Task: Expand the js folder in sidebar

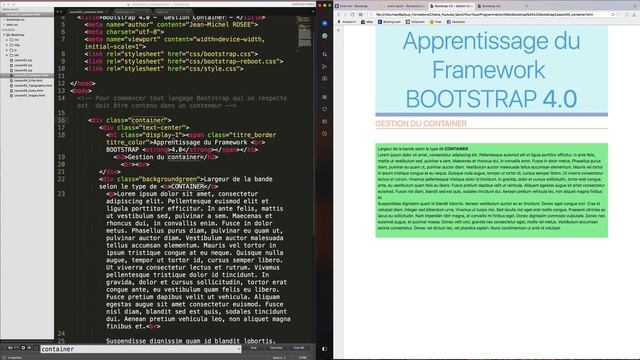Action: 7,50
